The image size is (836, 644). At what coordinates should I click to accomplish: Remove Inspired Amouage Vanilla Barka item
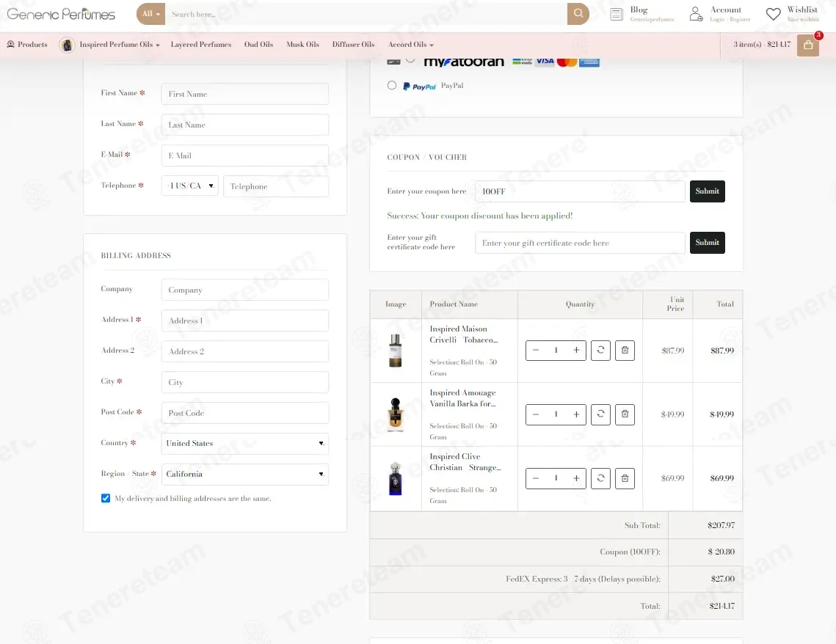pos(625,414)
